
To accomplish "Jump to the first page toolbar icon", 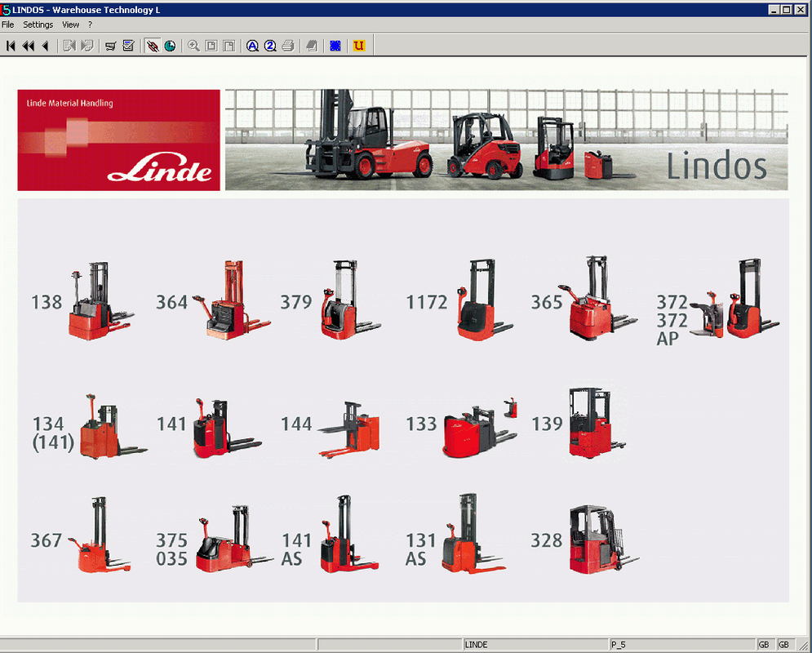I will [x=11, y=46].
